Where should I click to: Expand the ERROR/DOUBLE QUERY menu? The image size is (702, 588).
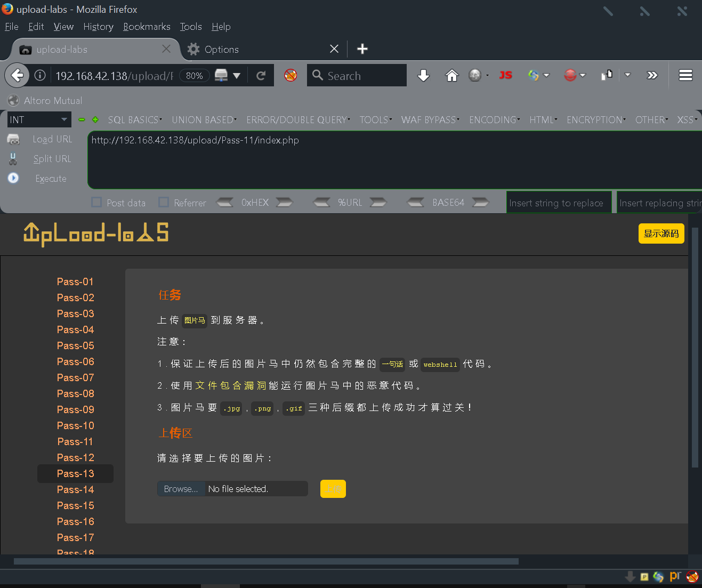pos(298,120)
